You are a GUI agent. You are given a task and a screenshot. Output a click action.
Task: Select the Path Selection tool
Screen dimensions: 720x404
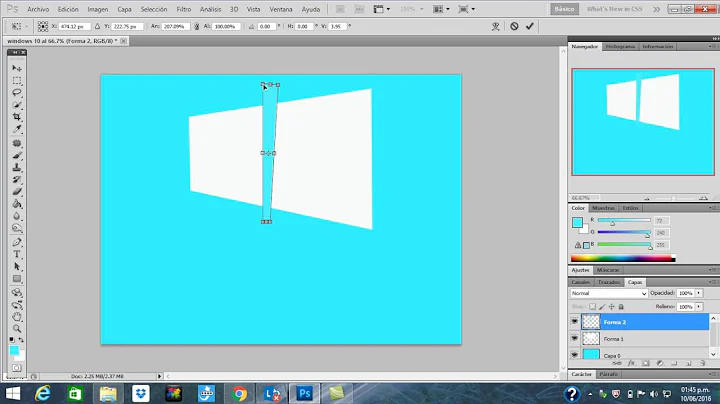click(17, 266)
